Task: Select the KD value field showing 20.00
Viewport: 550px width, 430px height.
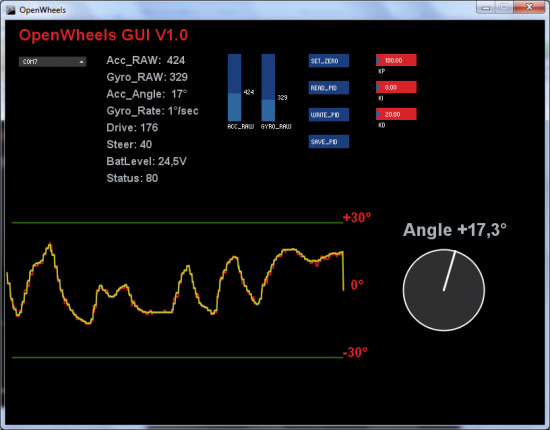Action: pos(396,114)
